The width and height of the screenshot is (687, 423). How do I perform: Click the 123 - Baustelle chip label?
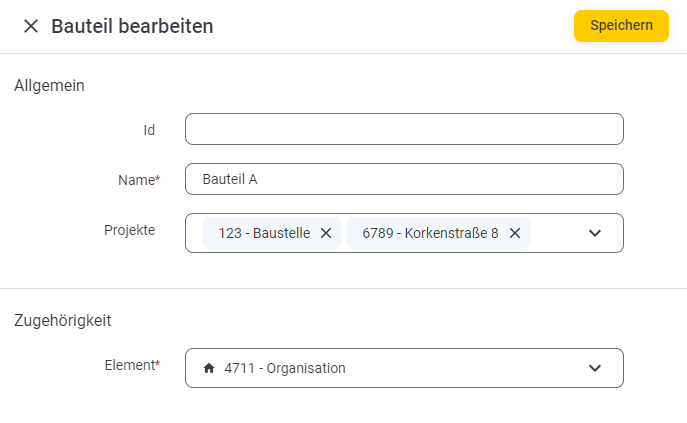tap(264, 233)
